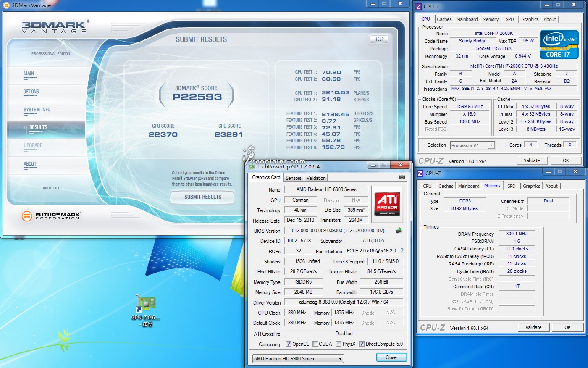
Task: Click the HELP button in 3DMark
Action: (x=379, y=39)
